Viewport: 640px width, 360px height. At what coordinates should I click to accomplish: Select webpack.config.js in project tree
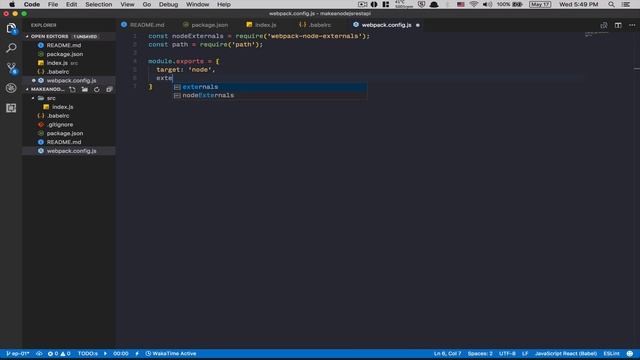69,151
